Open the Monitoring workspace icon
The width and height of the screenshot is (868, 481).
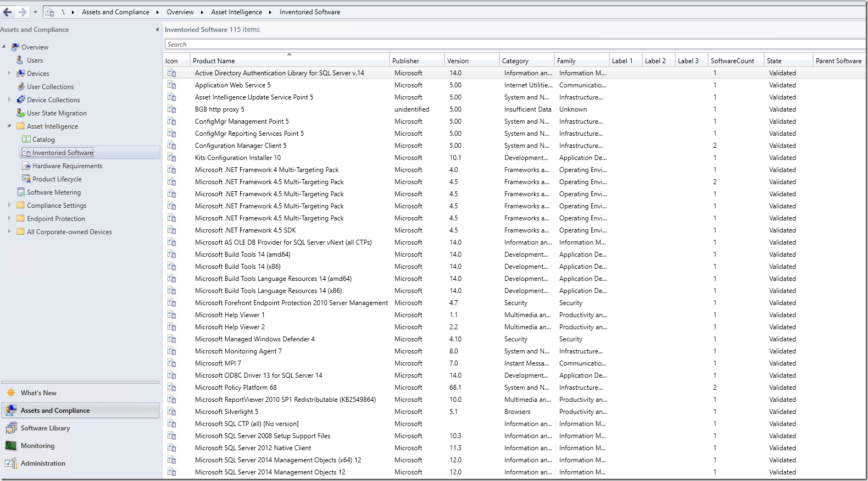coord(11,446)
